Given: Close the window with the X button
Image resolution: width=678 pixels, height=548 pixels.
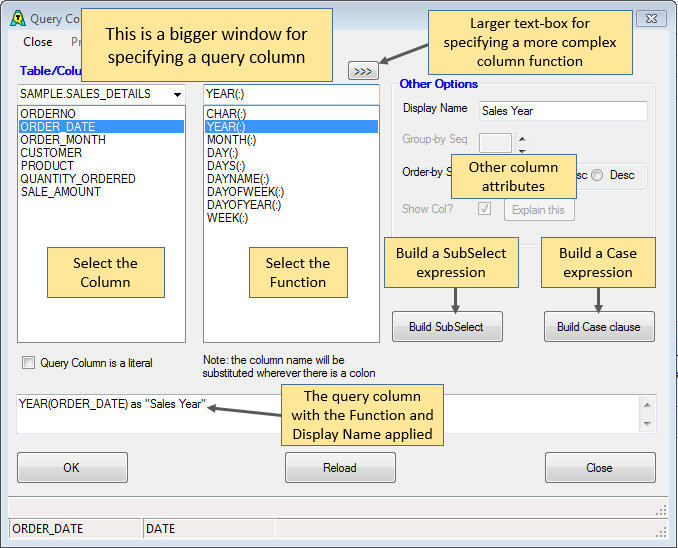Looking at the screenshot, I should tap(651, 19).
